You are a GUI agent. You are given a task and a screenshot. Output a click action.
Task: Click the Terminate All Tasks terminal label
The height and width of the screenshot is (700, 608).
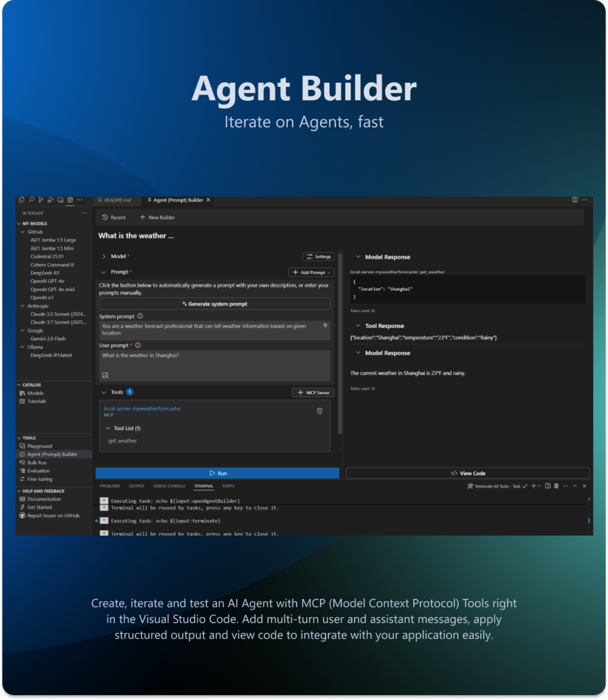coord(497,486)
